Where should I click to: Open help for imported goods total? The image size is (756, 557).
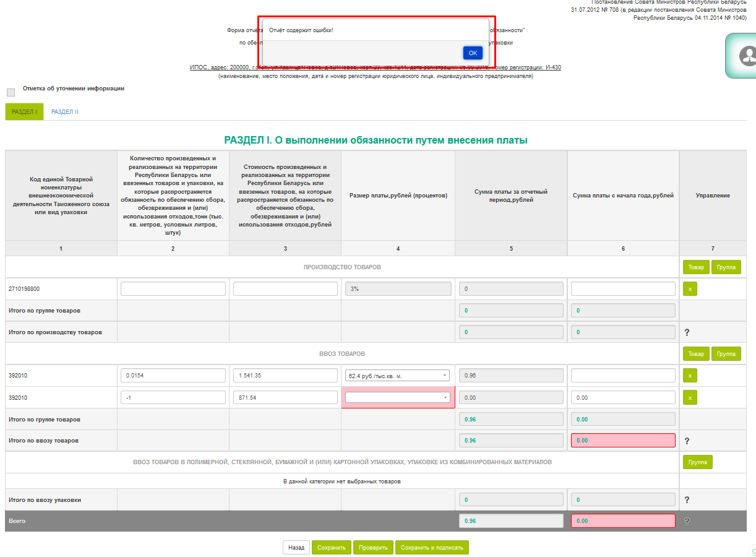(x=687, y=441)
